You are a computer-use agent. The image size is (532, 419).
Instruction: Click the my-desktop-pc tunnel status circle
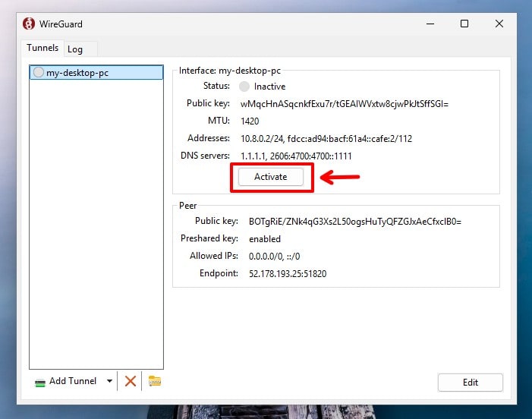coord(39,72)
